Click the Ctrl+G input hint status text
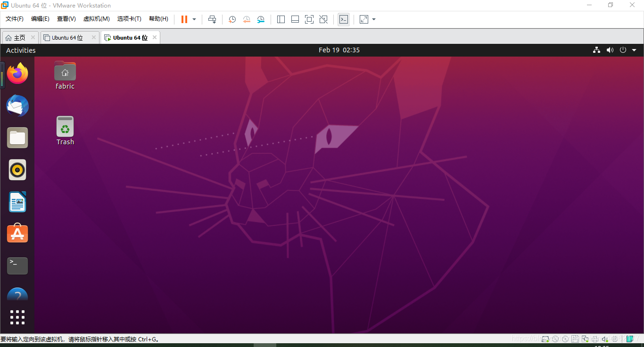This screenshot has width=644, height=347. [80, 339]
